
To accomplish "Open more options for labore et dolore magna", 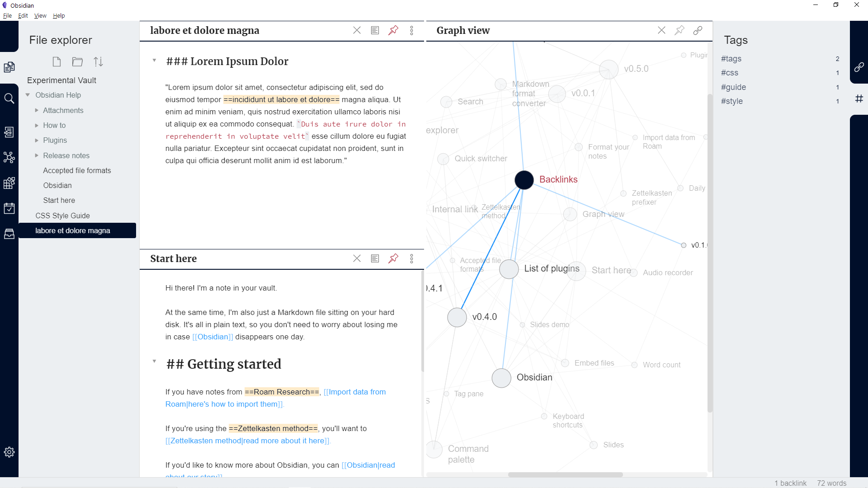I will click(411, 30).
